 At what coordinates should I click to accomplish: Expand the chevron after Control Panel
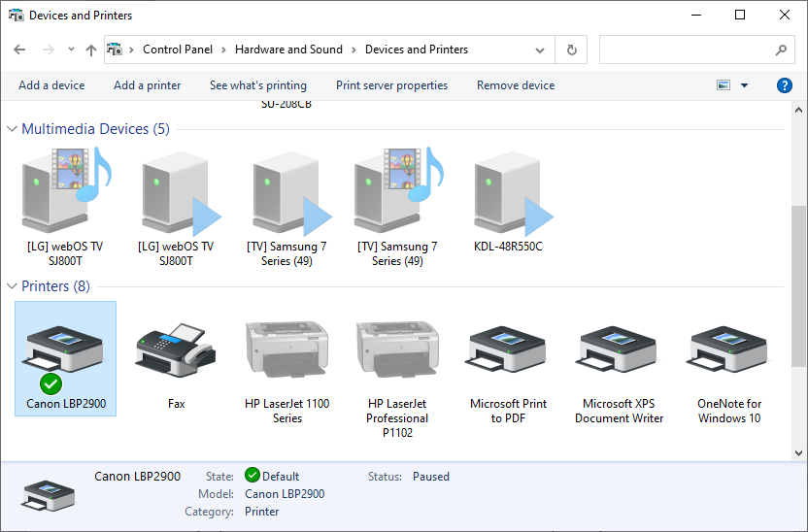[x=223, y=50]
